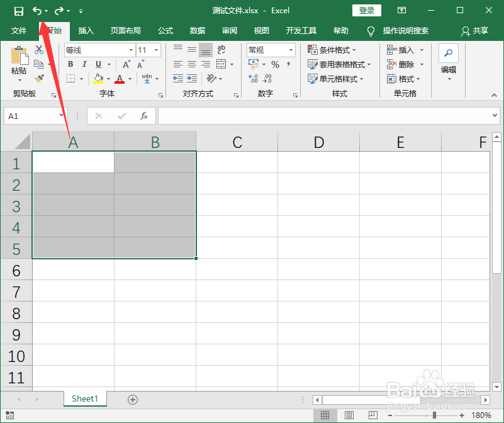Apply comma style number format
Image resolution: width=504 pixels, height=423 pixels.
[x=288, y=64]
